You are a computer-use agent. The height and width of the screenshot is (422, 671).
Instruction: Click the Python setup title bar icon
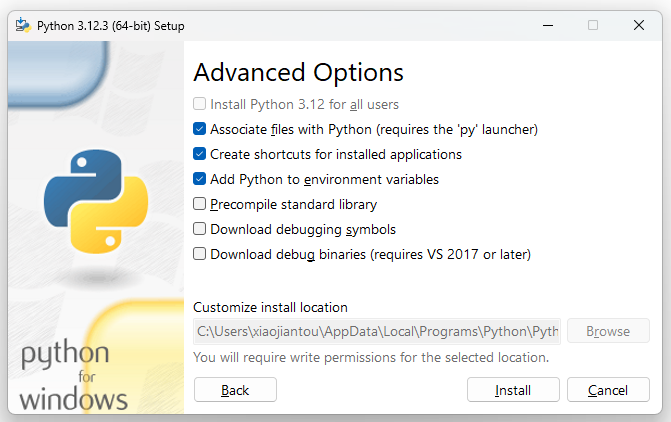21,25
